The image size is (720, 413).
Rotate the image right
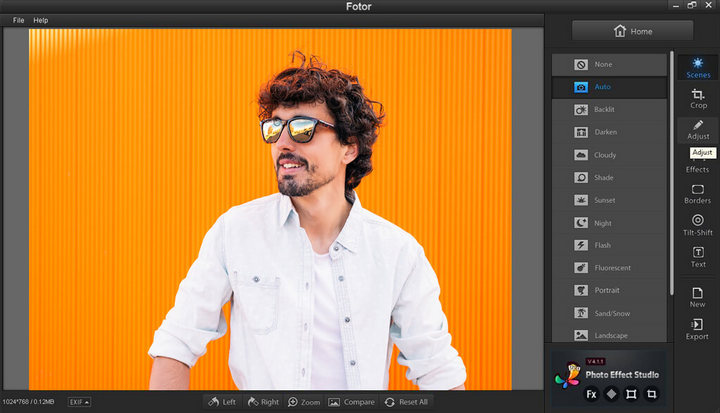[x=262, y=402]
